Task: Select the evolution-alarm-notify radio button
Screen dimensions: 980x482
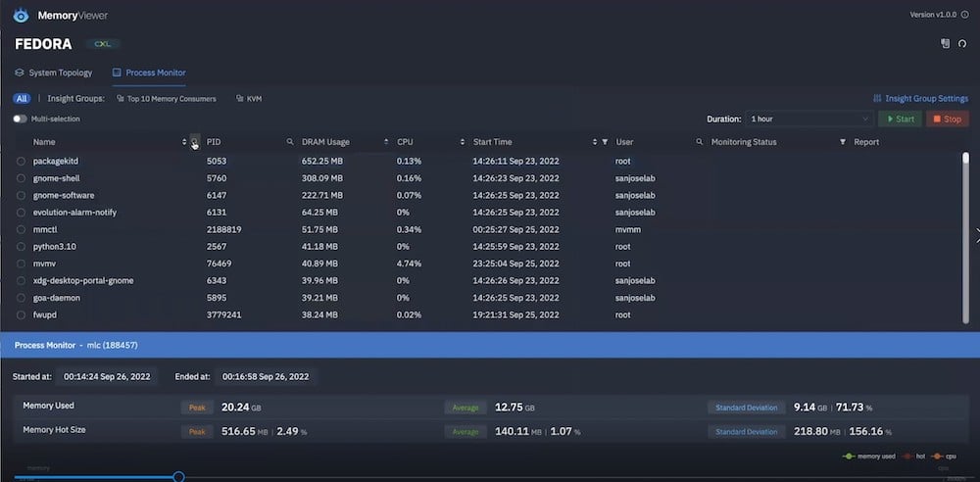Action: 22,213
